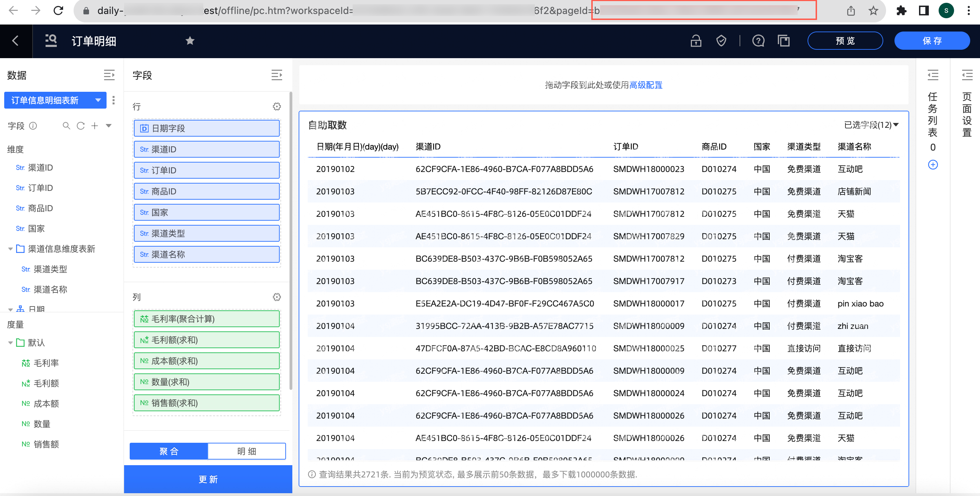
Task: Click the shield verification icon
Action: click(x=721, y=41)
